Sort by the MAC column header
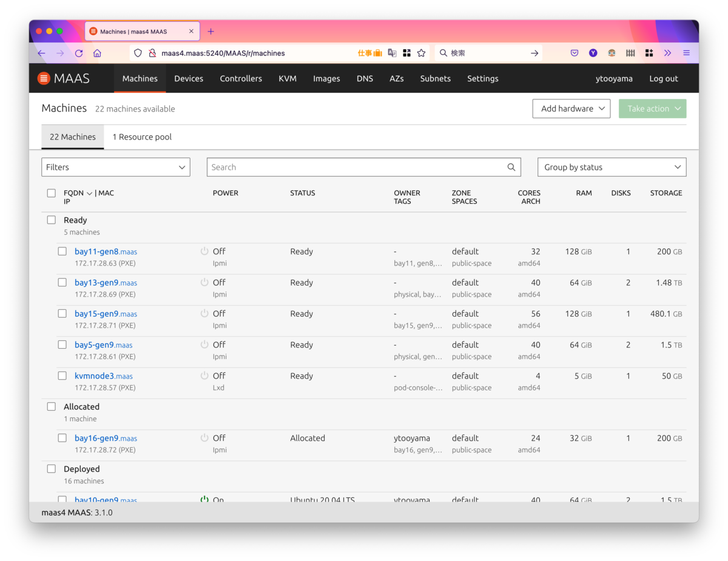Viewport: 728px width, 561px height. tap(106, 193)
